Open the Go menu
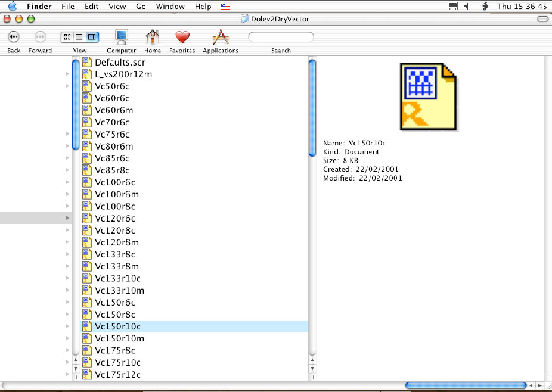This screenshot has height=392, width=552. pyautogui.click(x=141, y=7)
